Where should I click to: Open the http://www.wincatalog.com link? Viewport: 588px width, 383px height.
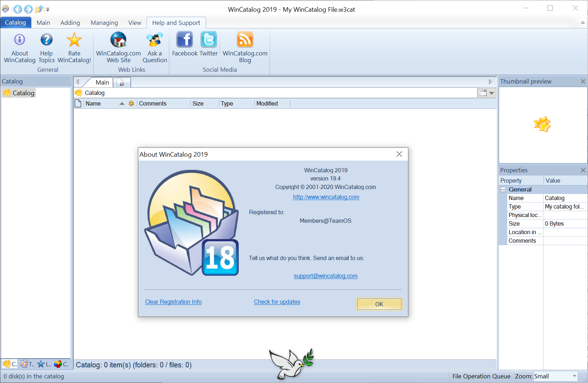(326, 197)
